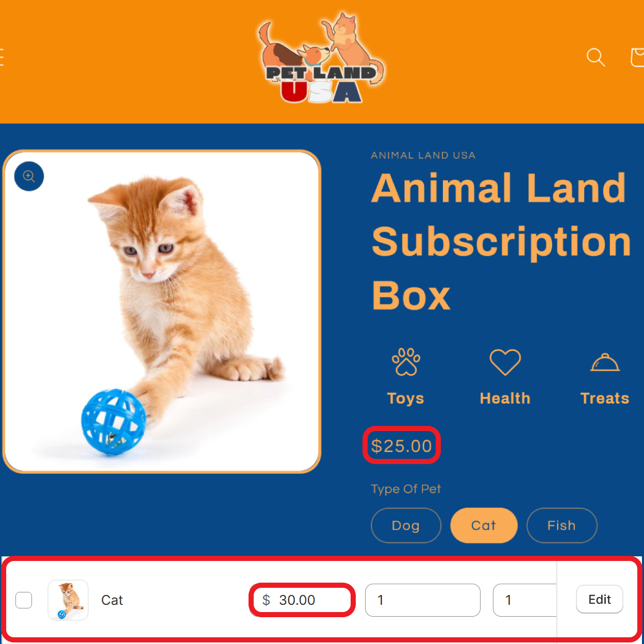Click the Pet Land USA logo
Viewport: 644px width, 644px height.
click(321, 58)
